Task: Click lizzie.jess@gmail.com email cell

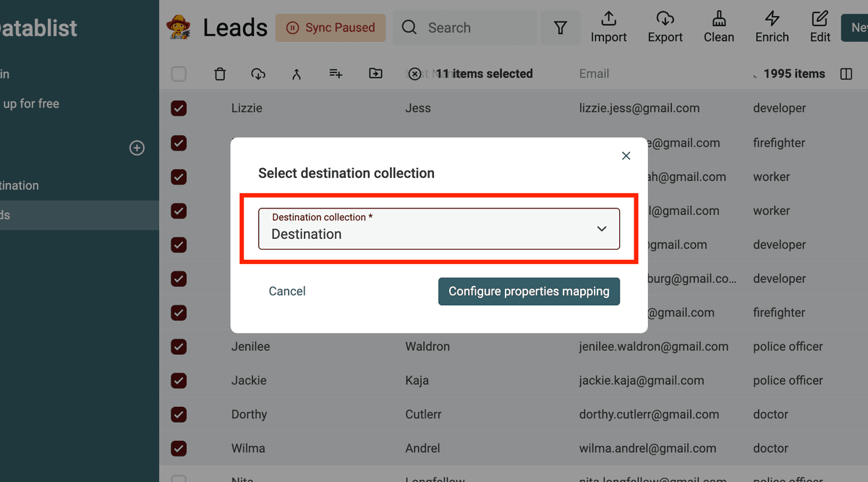Action: click(639, 108)
